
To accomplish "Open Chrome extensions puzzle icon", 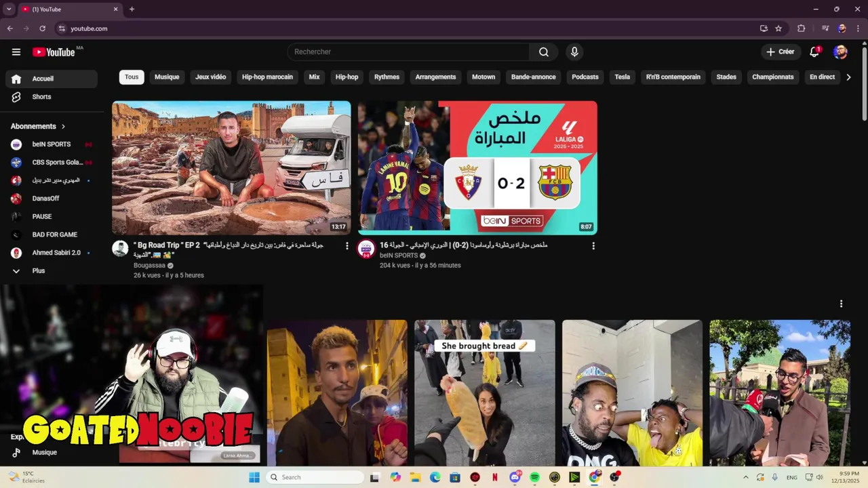I will coord(801,28).
